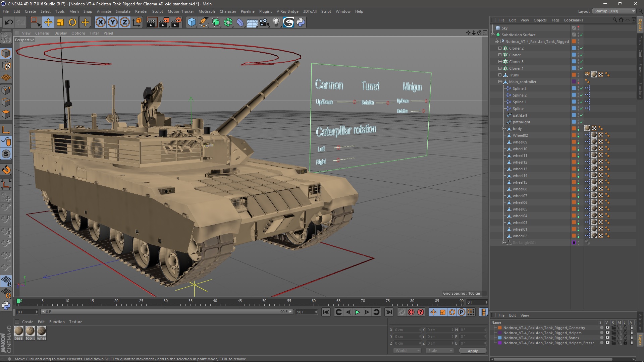Select wheel09 in object tree

[x=520, y=142]
